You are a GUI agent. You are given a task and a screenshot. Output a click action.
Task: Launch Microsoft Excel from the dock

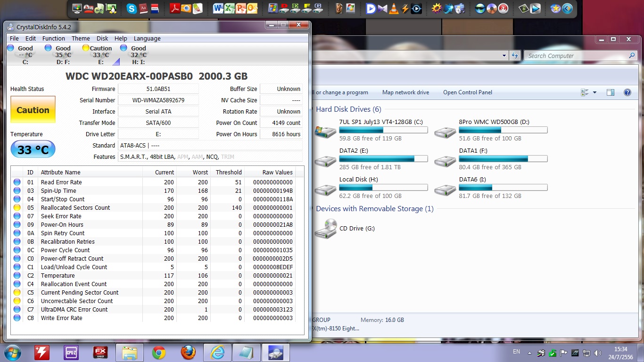click(230, 8)
